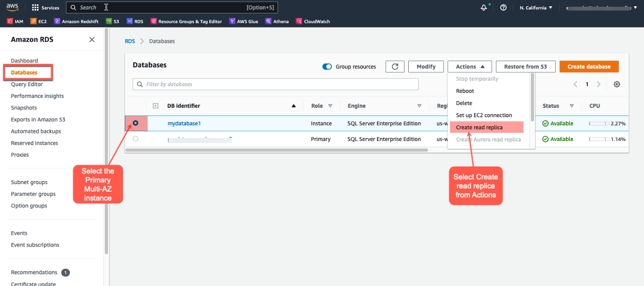
Task: Select the mydatabase1 radio button
Action: click(135, 123)
